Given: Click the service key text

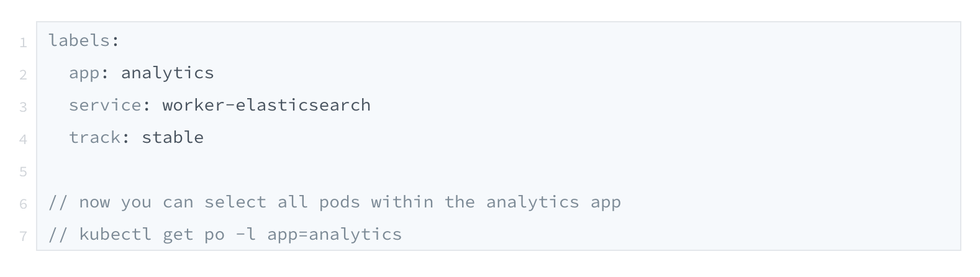Looking at the screenshot, I should 105,105.
